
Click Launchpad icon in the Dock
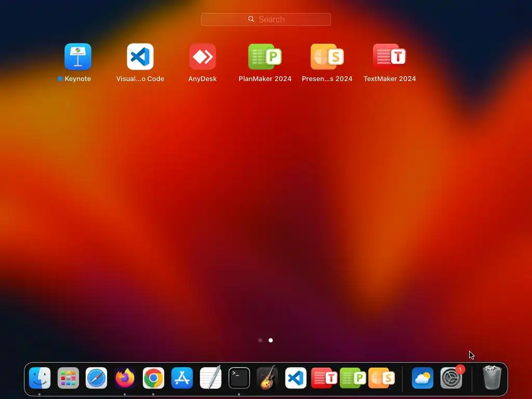tap(68, 378)
